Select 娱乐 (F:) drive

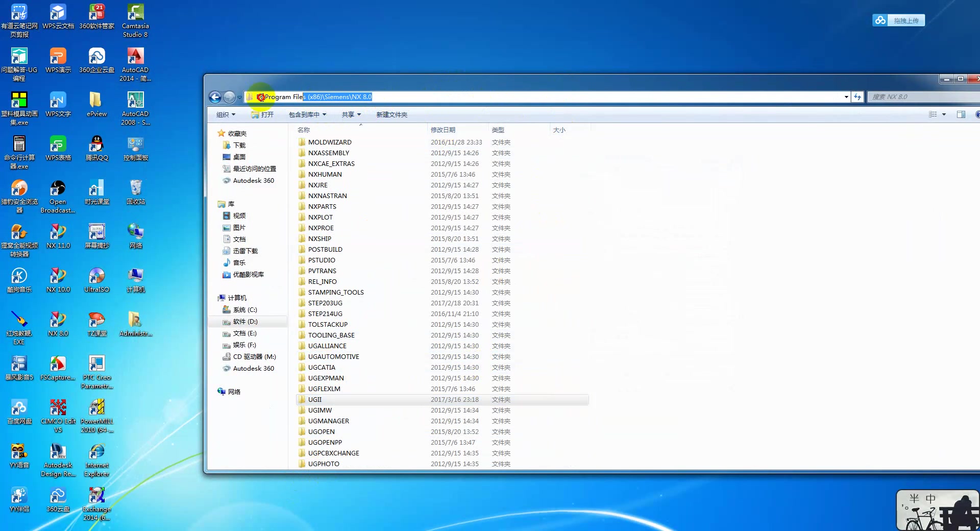click(244, 345)
